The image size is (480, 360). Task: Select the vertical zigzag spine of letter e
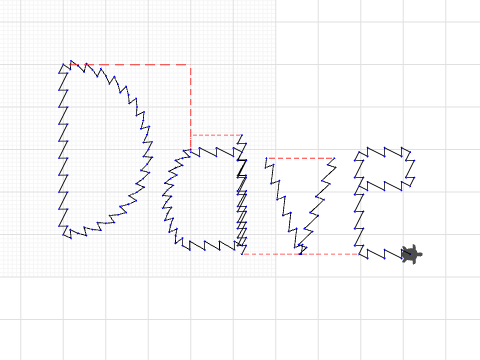(359, 217)
